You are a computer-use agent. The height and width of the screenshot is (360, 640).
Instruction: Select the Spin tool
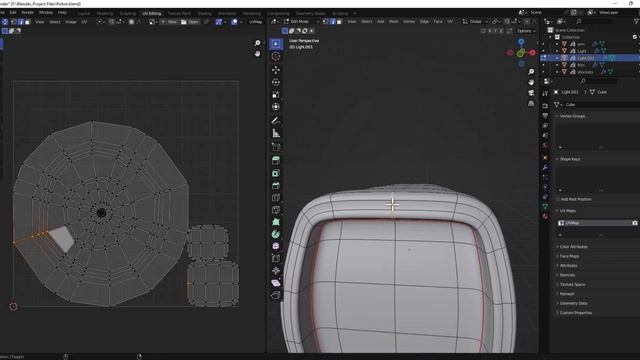pos(276,234)
